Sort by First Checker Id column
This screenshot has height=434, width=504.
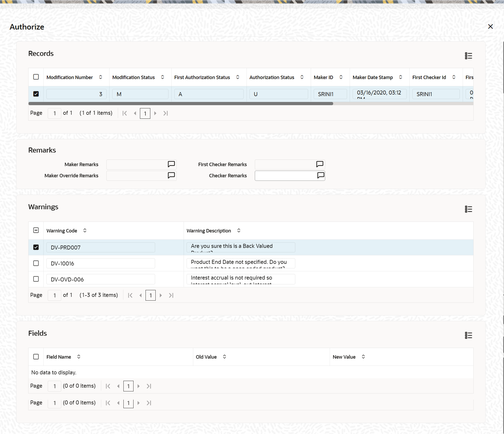coord(454,77)
